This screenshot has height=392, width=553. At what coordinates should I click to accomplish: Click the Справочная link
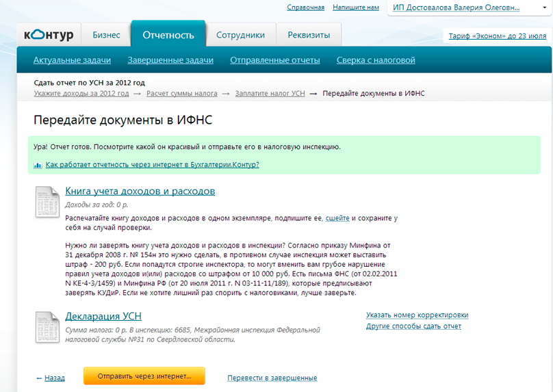coord(305,8)
